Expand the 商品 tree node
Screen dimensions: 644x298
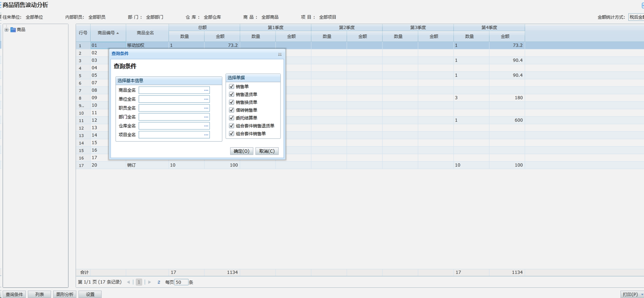(x=6, y=30)
